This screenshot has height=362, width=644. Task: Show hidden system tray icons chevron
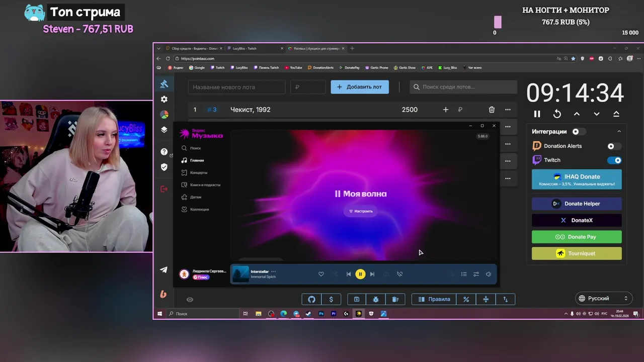(566, 314)
